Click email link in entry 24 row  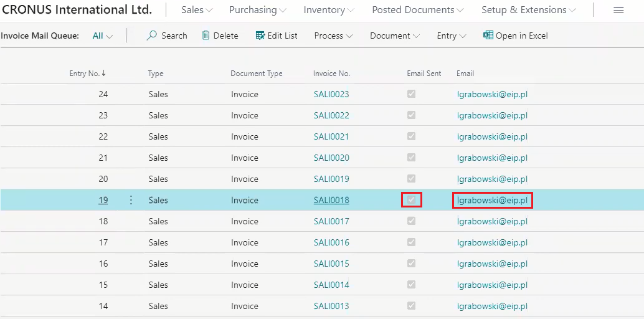[492, 94]
